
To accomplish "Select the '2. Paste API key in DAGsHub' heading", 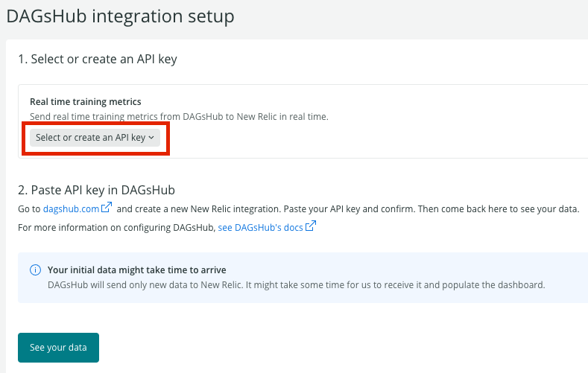I will point(96,190).
